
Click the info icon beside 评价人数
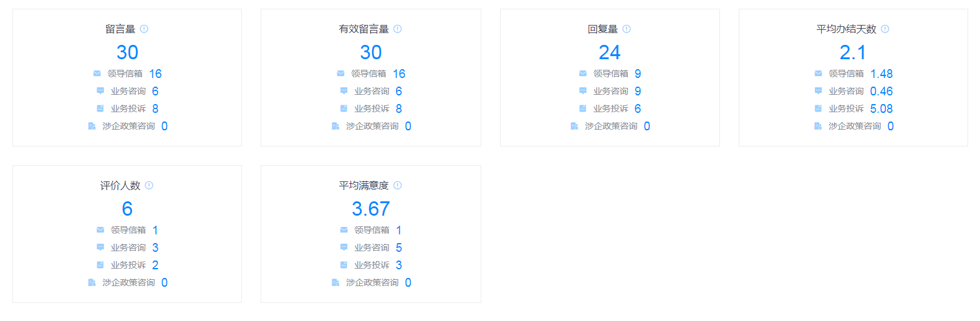pyautogui.click(x=149, y=185)
